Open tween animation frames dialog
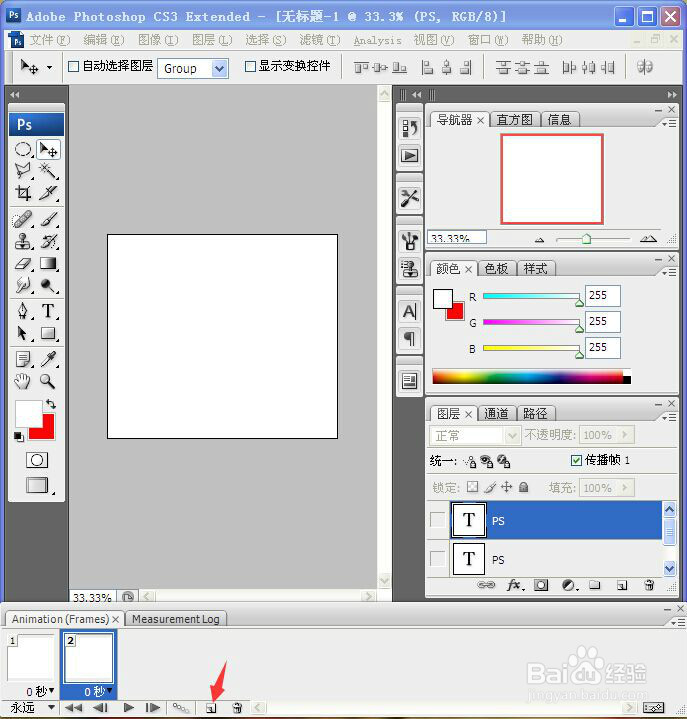Screen dimensions: 687x719 point(181,708)
